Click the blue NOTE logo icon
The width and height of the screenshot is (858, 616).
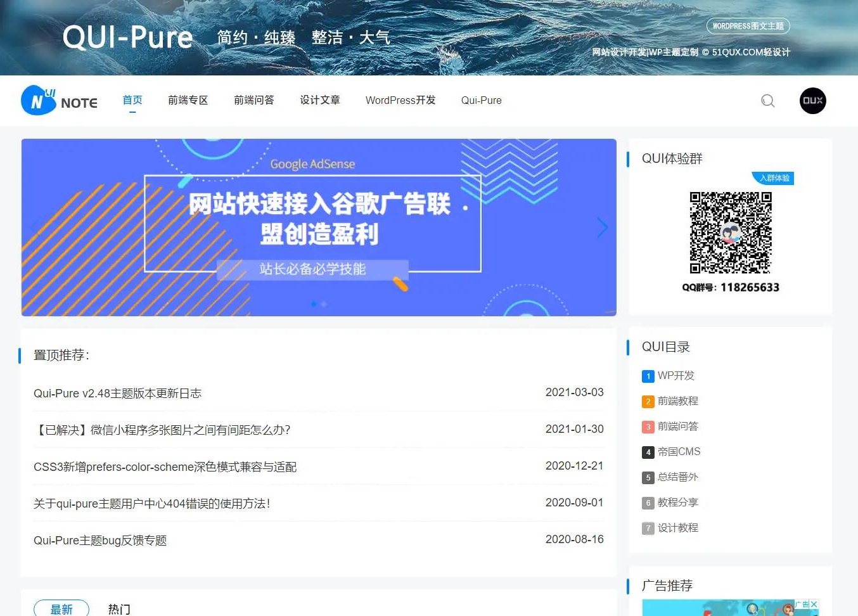pos(38,100)
